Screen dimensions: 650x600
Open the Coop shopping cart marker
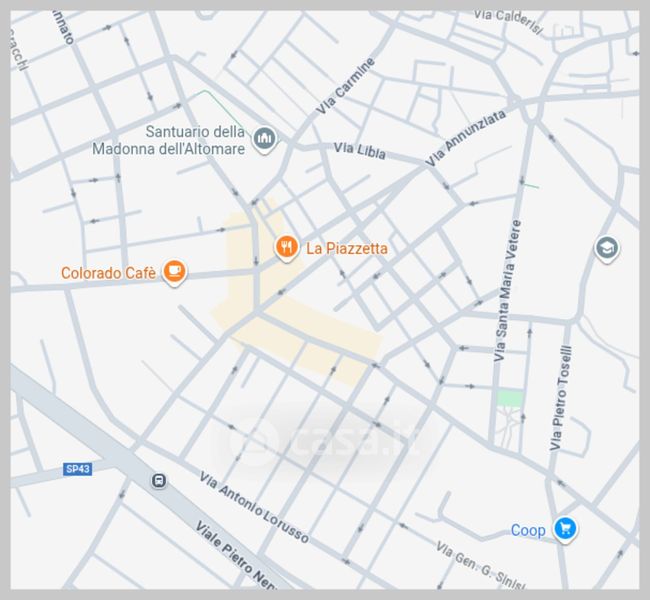(x=565, y=530)
